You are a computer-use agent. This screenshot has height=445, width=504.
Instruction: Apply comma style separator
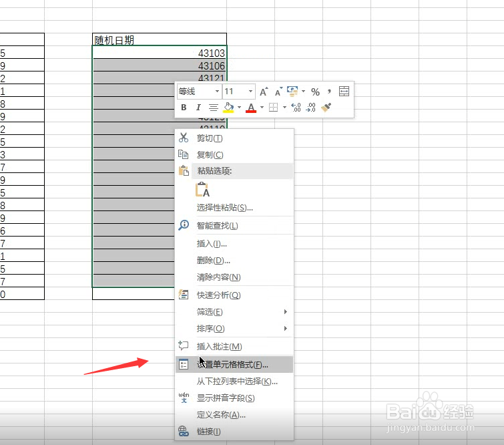coord(329,92)
